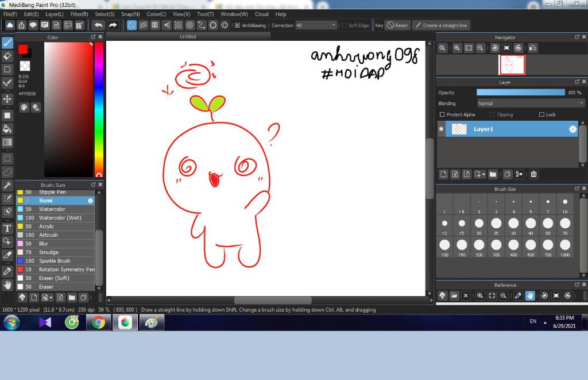Click Create a straight line button
The height and width of the screenshot is (380, 588).
442,25
